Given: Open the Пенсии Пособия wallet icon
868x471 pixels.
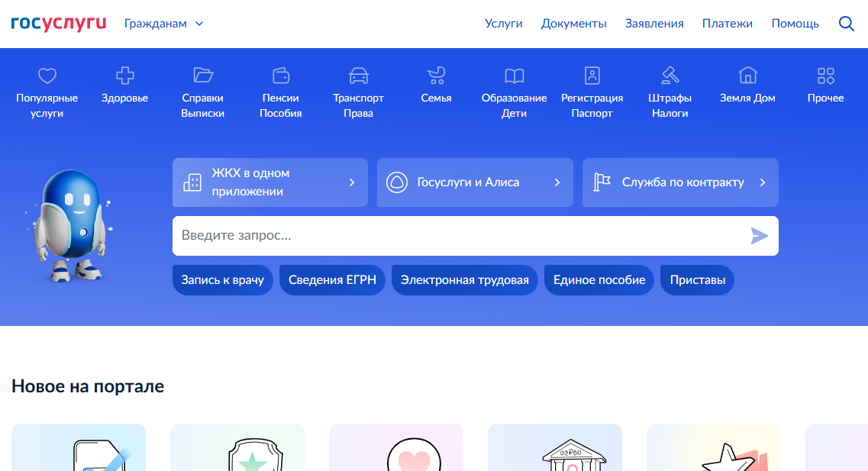Looking at the screenshot, I should pyautogui.click(x=281, y=76).
